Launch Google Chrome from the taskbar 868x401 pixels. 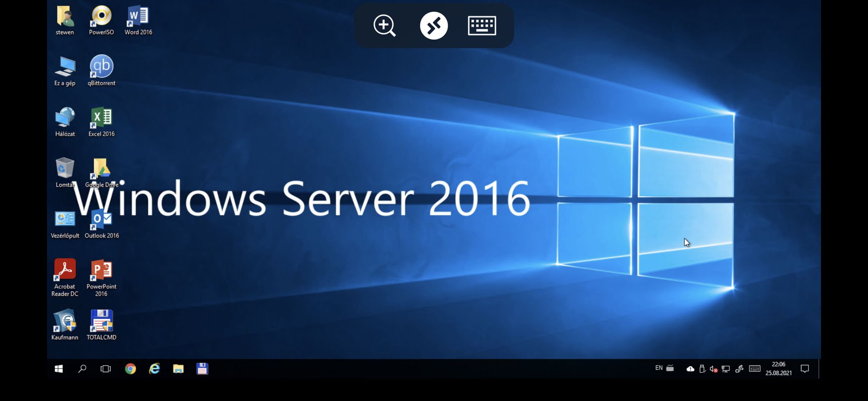click(x=130, y=369)
